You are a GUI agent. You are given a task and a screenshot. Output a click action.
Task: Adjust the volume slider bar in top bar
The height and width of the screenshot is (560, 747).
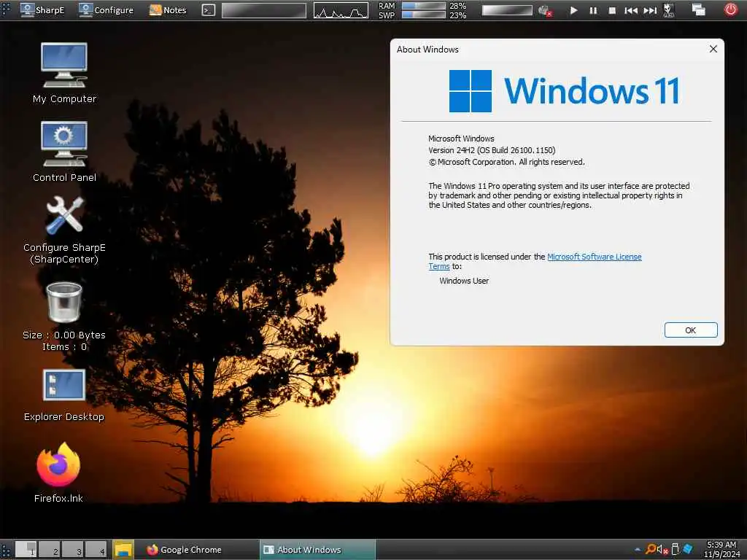pyautogui.click(x=507, y=10)
